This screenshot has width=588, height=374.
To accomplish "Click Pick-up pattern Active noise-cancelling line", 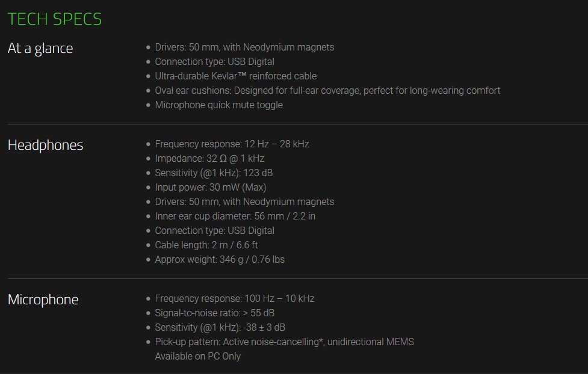I will (284, 342).
